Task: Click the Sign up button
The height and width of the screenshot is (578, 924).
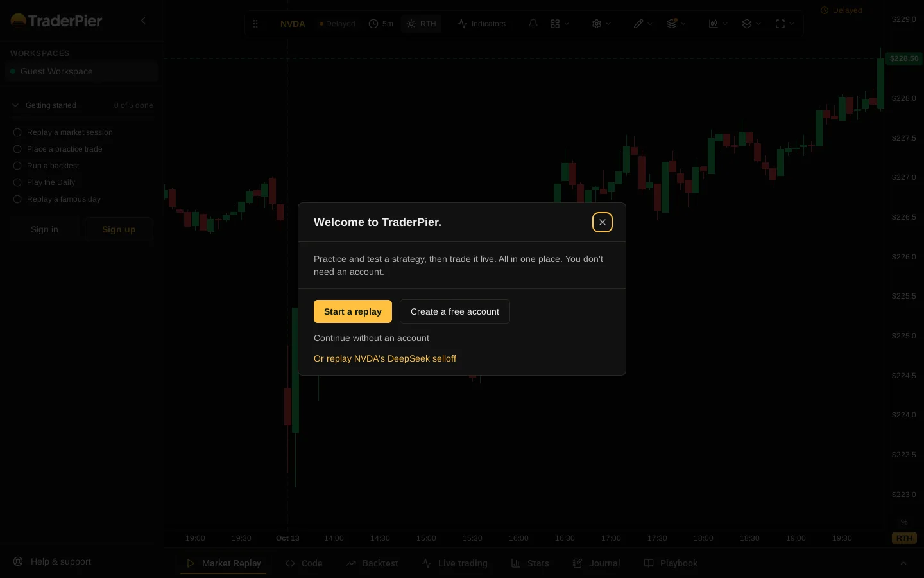Action: point(119,229)
